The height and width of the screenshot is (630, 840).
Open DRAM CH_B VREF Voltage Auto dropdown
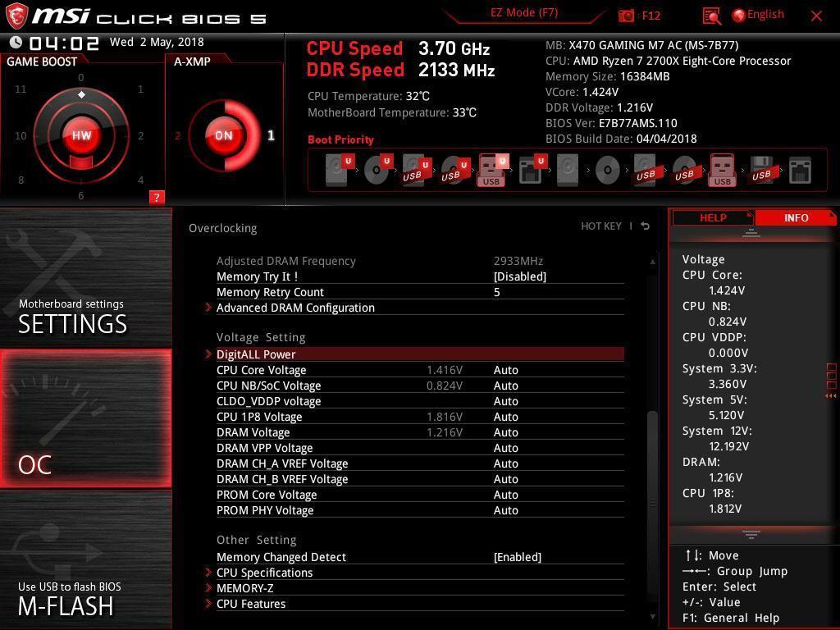[x=505, y=479]
